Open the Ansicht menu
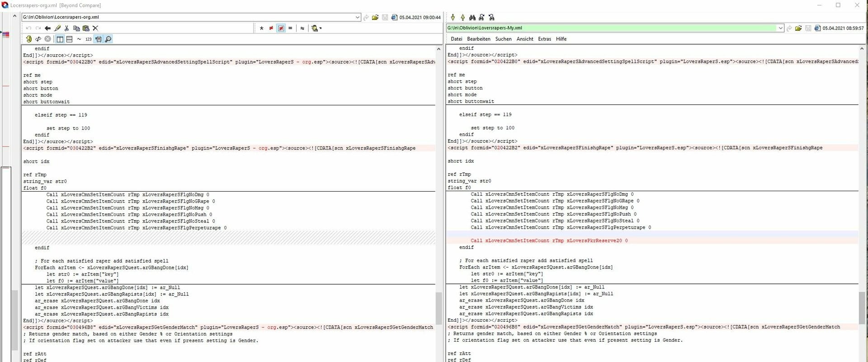868x362 pixels. coord(525,39)
